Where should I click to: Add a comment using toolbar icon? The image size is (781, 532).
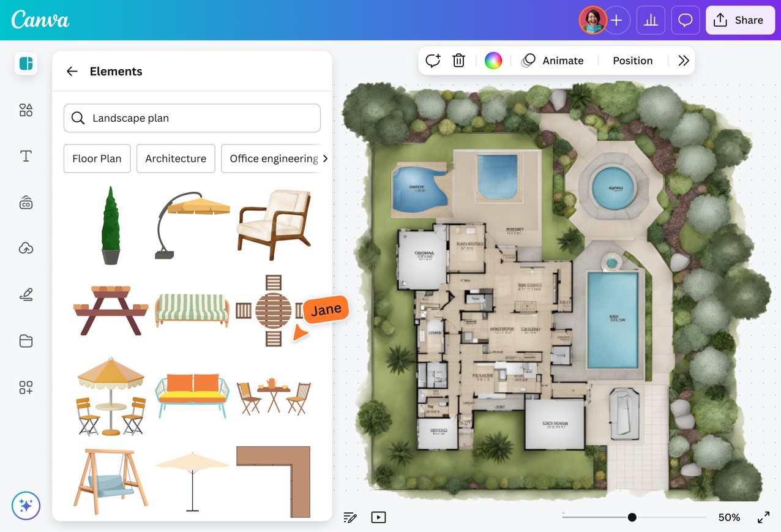[x=433, y=61]
